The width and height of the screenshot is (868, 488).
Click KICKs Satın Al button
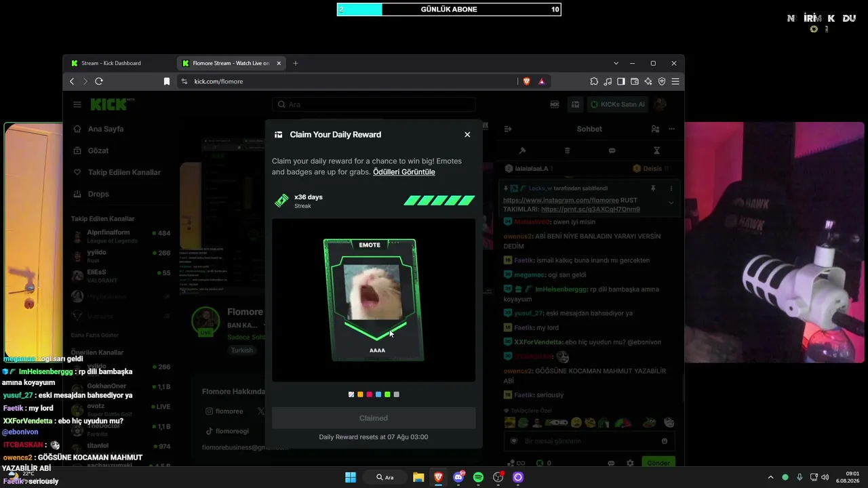(x=617, y=104)
